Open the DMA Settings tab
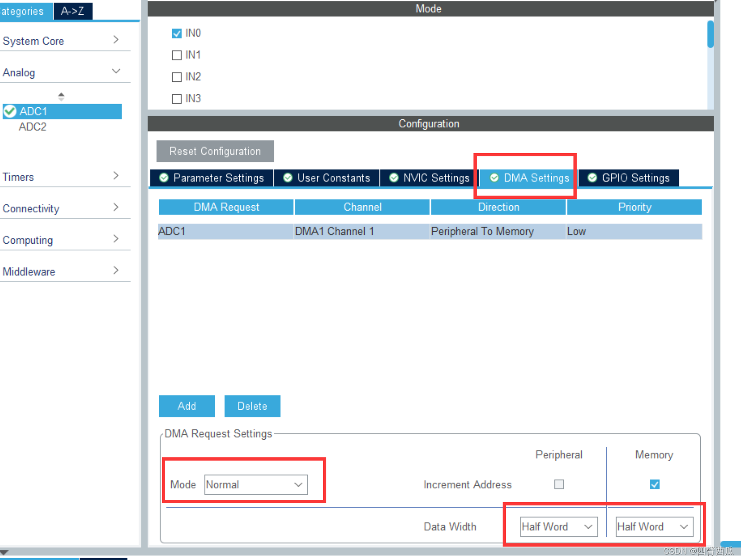Viewport: 741px width, 560px height. pyautogui.click(x=529, y=178)
